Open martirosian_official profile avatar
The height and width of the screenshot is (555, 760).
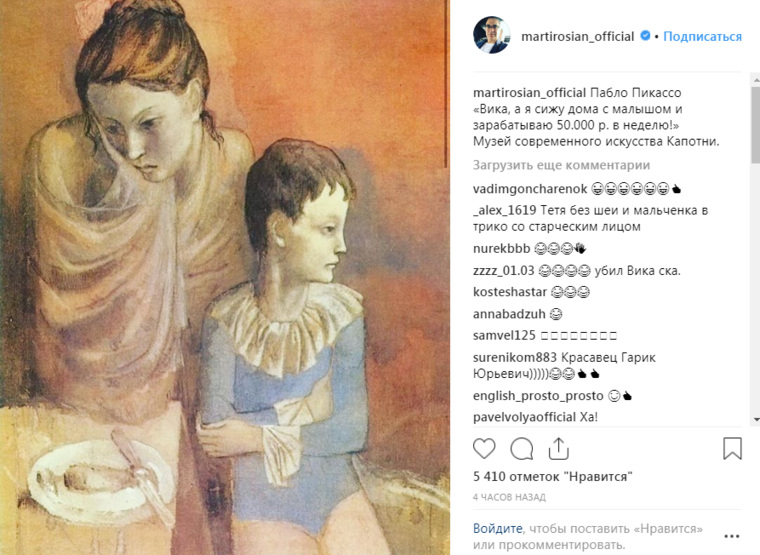491,35
